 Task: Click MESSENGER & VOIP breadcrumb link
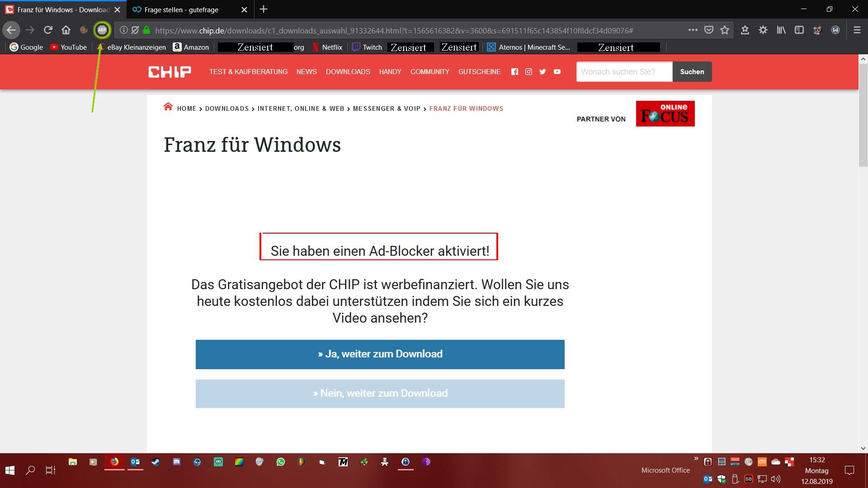(387, 108)
